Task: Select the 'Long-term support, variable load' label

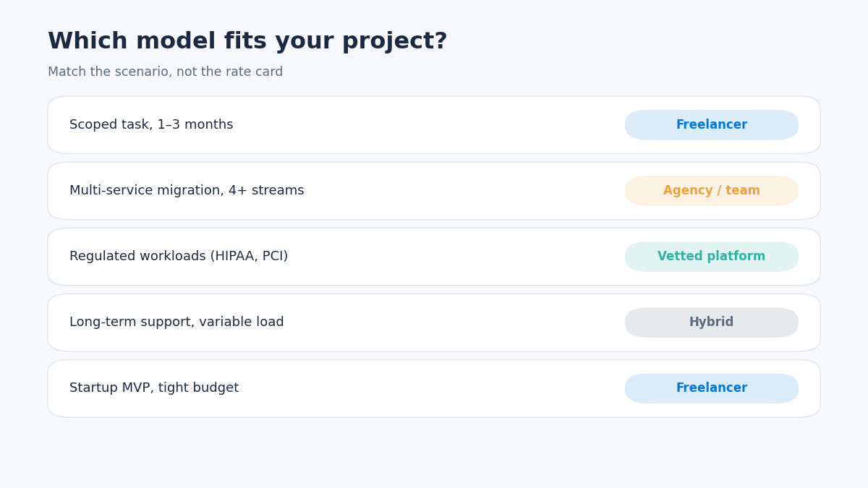Action: 176,322
